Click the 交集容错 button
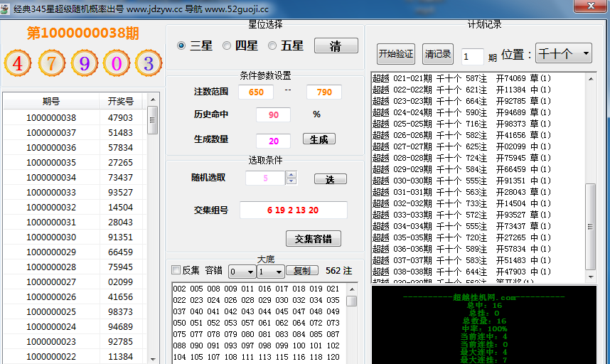 [313, 239]
